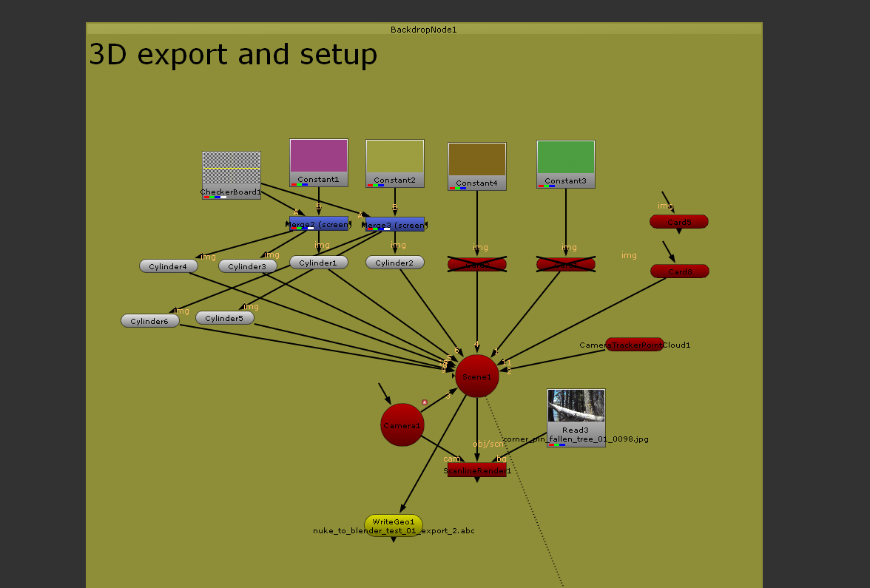Viewport: 870px width, 588px height.
Task: Re-enable the crossed-out Card4 node
Action: [x=566, y=263]
